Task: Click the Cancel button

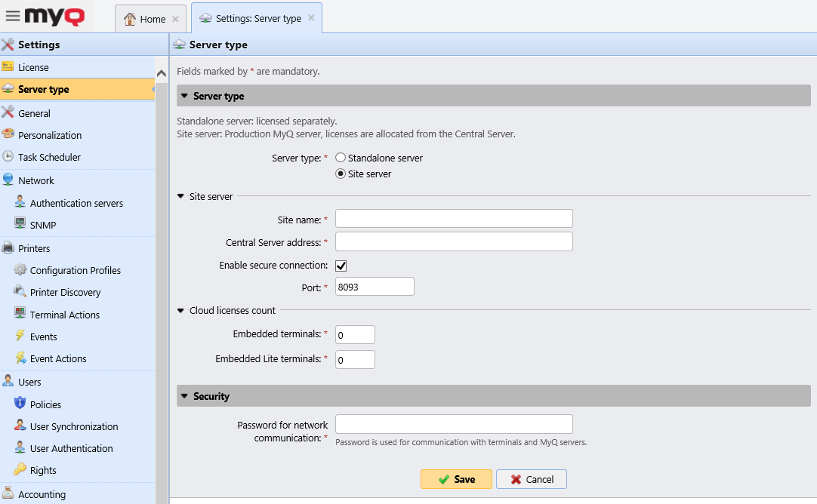Action: point(531,478)
